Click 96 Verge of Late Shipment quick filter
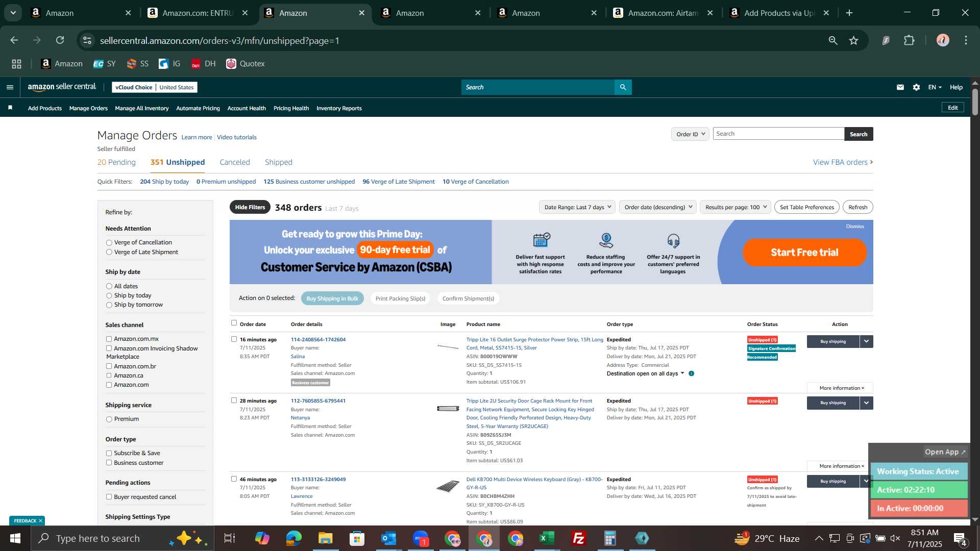Viewport: 980px width, 551px height. click(x=398, y=182)
